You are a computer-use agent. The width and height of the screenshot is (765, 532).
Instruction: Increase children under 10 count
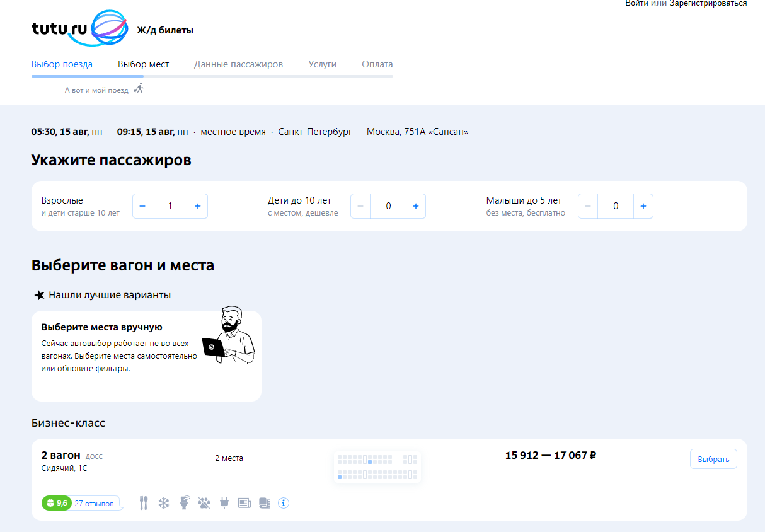coord(416,206)
